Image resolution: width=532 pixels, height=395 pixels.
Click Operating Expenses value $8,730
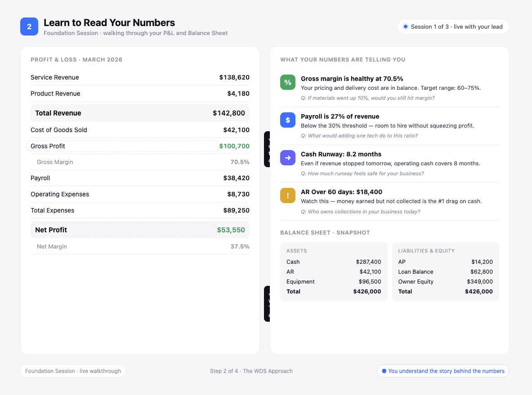coord(238,194)
